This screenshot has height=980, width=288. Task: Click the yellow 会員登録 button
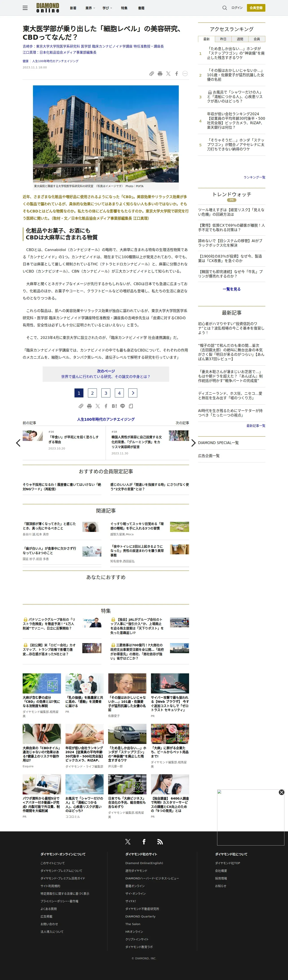point(256,8)
